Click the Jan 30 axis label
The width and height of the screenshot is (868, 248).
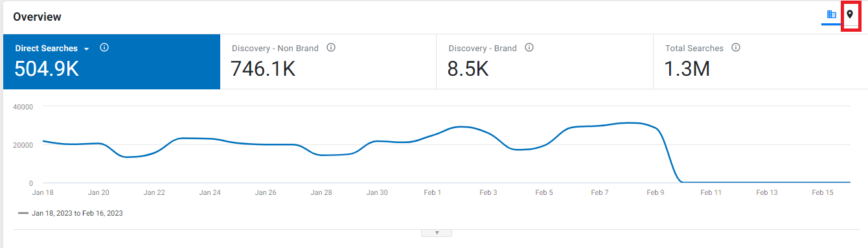click(x=377, y=192)
